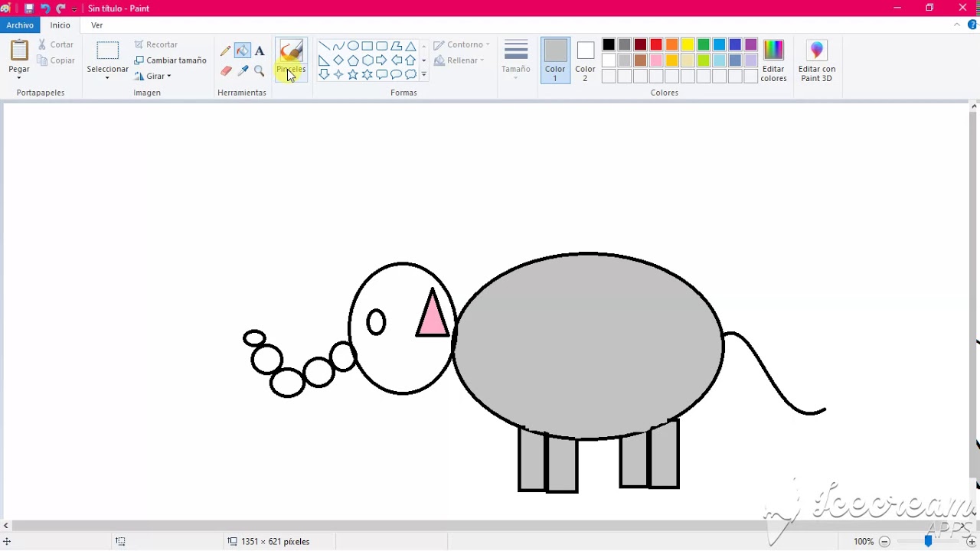Pick the five-point star shape
This screenshot has width=980, height=551.
point(353,74)
